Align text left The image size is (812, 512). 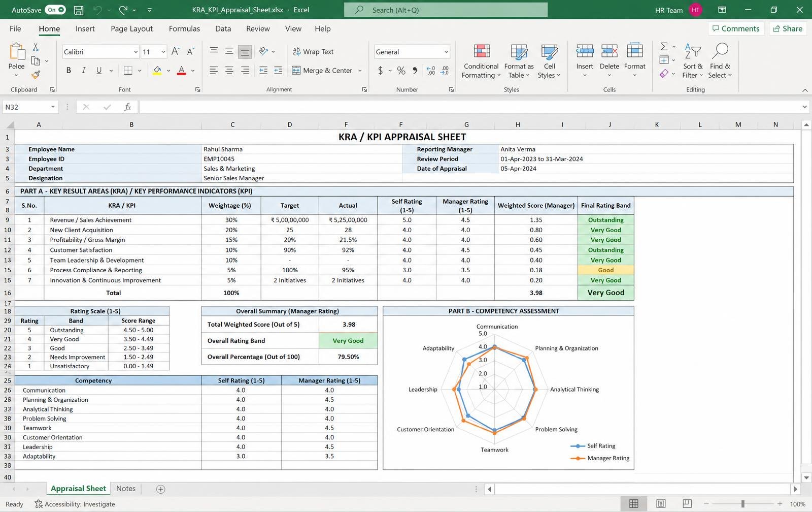(214, 71)
